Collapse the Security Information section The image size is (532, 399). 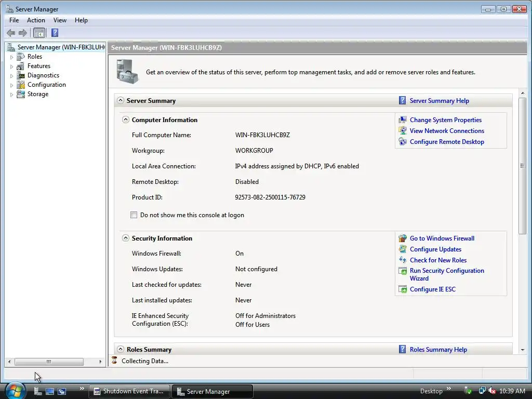[x=126, y=238]
